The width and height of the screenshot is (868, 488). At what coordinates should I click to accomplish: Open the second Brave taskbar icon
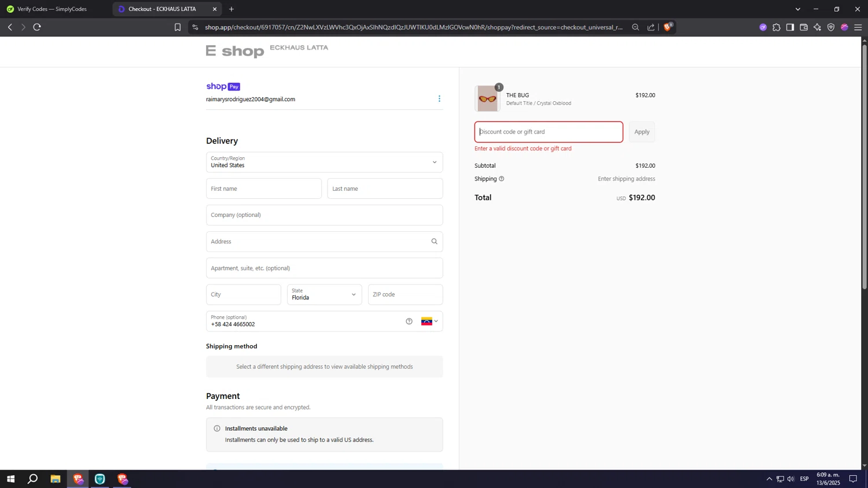123,479
